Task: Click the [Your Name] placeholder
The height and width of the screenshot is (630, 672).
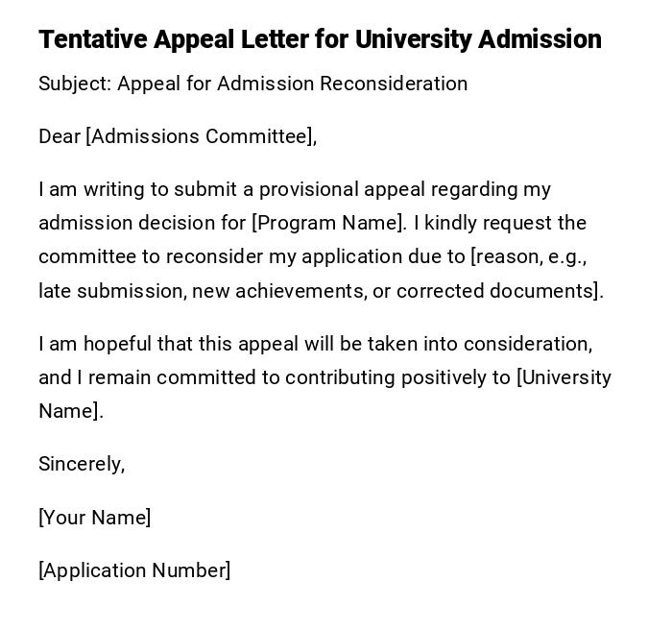Action: point(94,518)
